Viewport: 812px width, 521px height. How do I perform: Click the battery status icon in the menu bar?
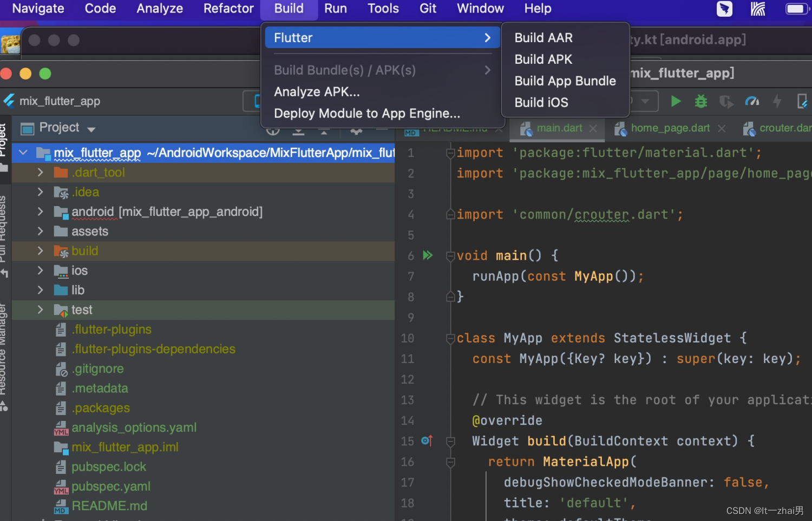click(x=797, y=9)
